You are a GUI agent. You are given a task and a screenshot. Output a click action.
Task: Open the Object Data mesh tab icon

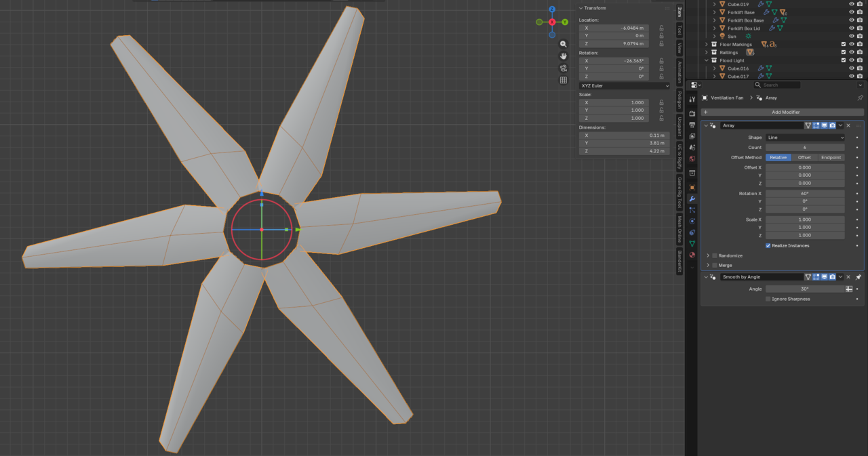(692, 243)
